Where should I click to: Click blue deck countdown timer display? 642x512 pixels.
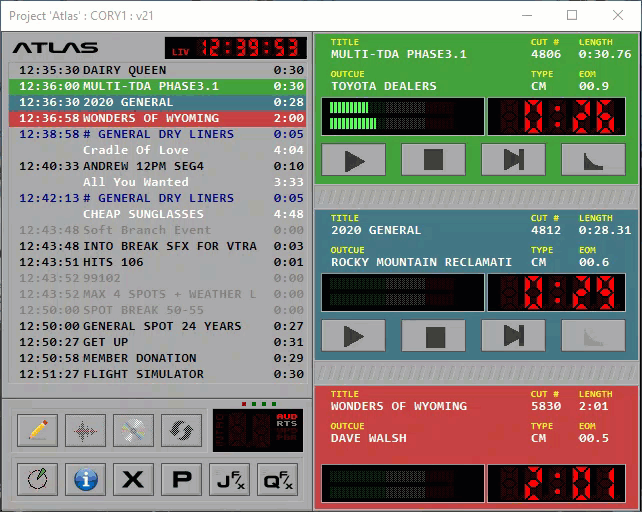pos(556,292)
